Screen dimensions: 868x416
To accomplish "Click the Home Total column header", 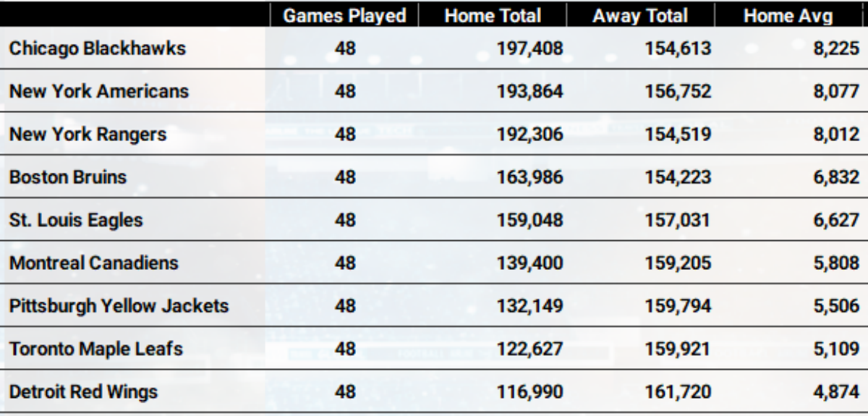I will (x=493, y=17).
